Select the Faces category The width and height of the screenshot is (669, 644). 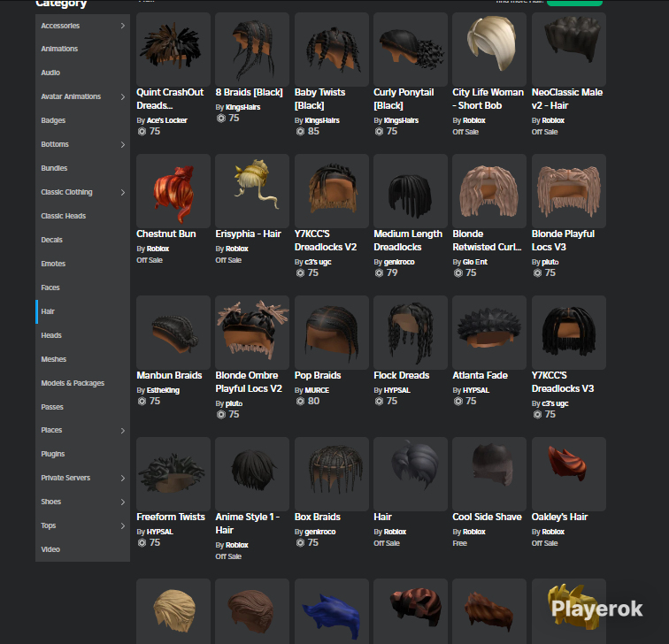[x=50, y=287]
